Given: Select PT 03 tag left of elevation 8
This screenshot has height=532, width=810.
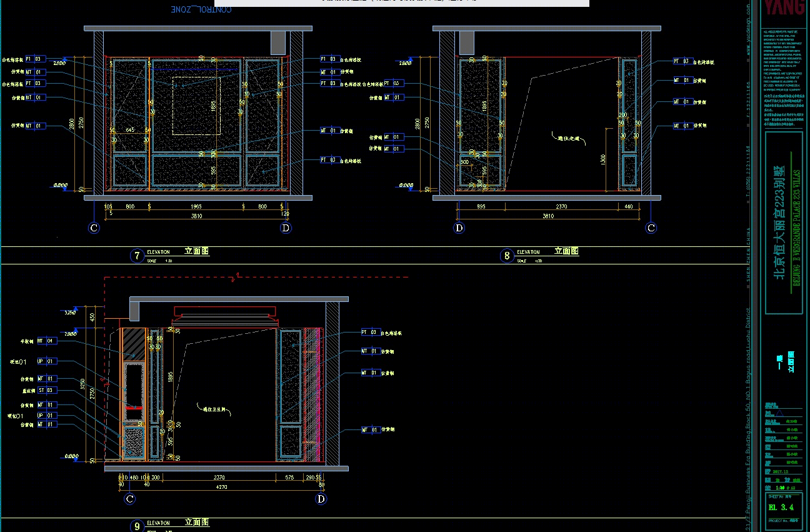Looking at the screenshot, I should 394,83.
